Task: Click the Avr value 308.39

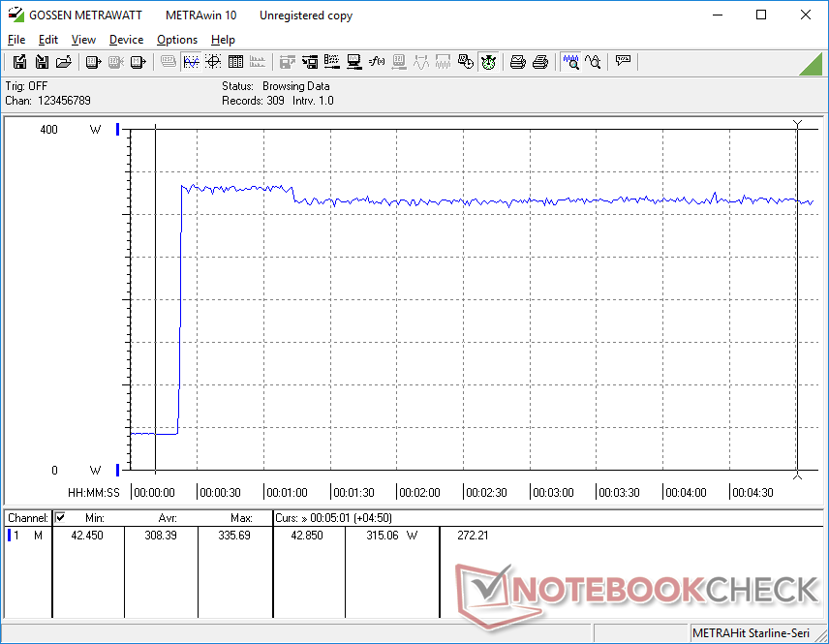Action: [161, 536]
